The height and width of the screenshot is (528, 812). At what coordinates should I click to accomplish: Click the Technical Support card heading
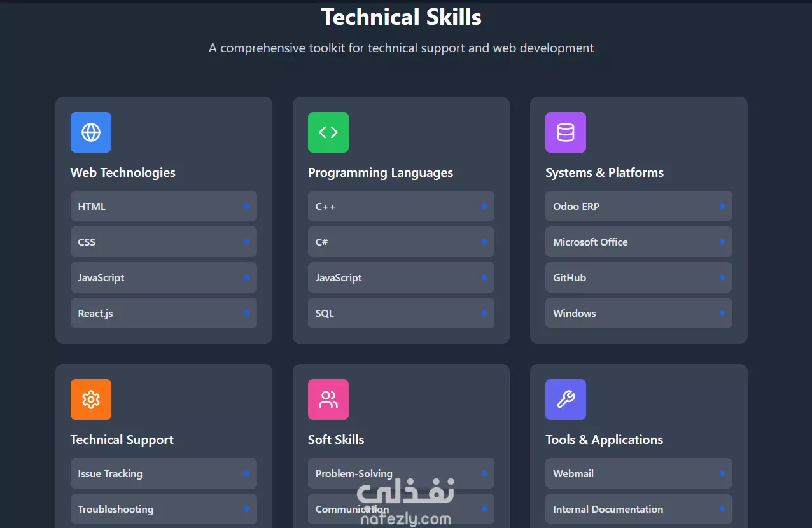(x=122, y=440)
